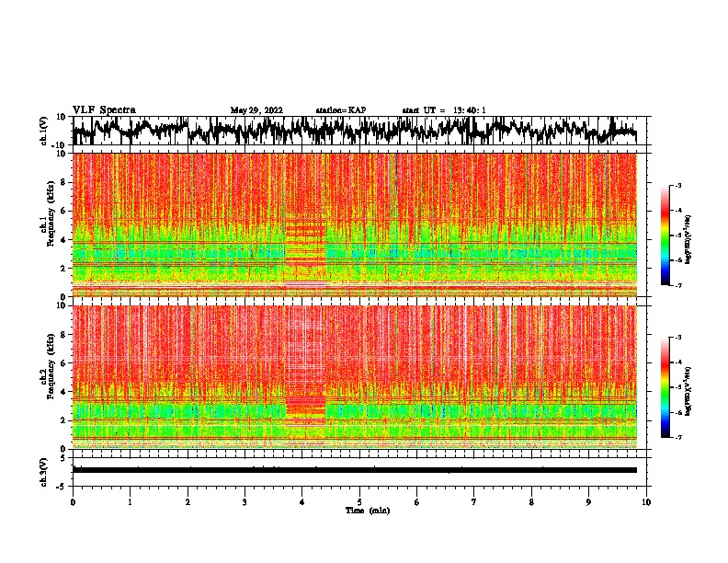The width and height of the screenshot is (728, 563).
Task: Click the "-7" label on ch.2 color scale
Action: pyautogui.click(x=678, y=438)
